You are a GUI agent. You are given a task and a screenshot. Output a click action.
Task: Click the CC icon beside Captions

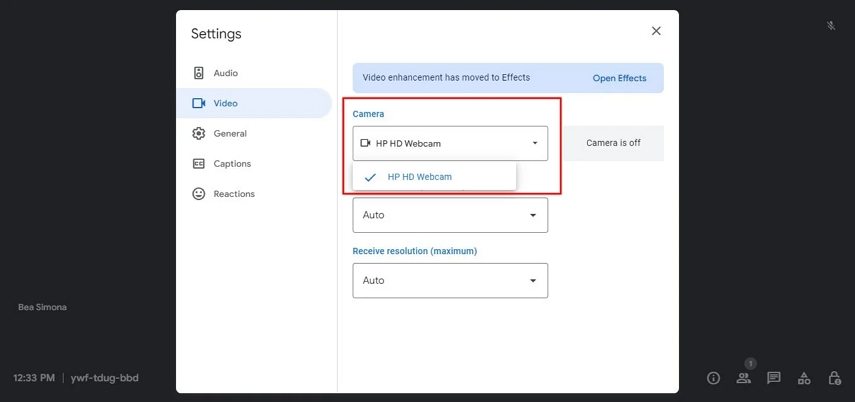[199, 163]
